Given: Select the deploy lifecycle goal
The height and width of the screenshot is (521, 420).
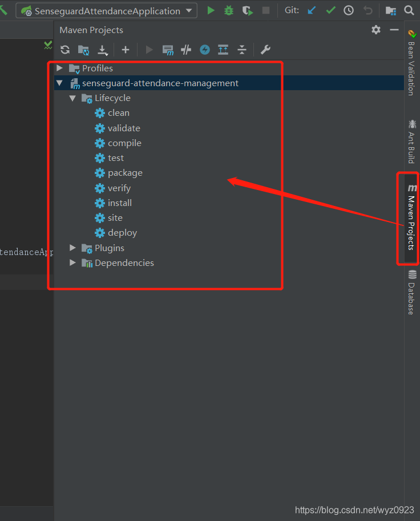Looking at the screenshot, I should click(x=122, y=233).
